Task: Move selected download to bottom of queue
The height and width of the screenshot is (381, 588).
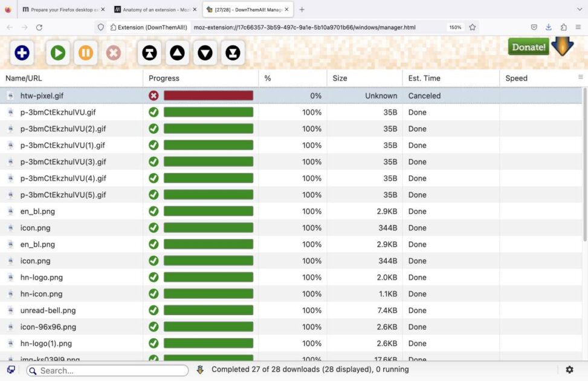Action: (x=233, y=53)
